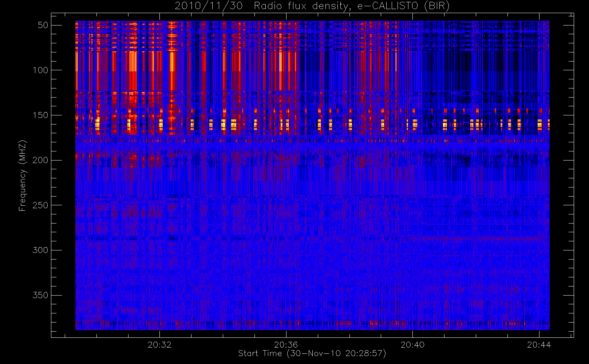Click the '20:40' time tick label
Viewport: 589px width, 364px height.
click(x=412, y=345)
